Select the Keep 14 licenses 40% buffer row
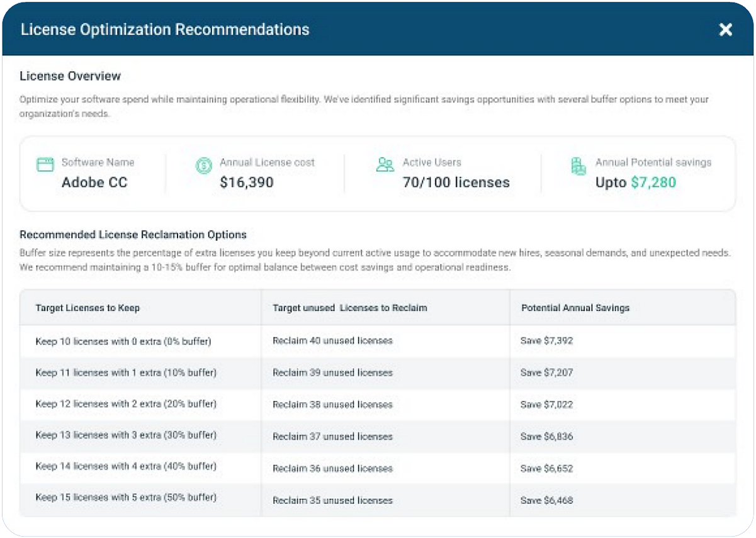 tap(378, 468)
